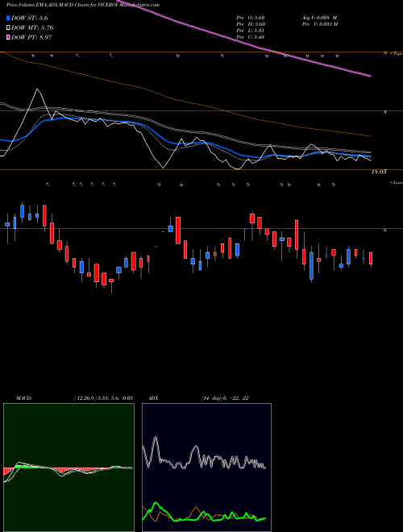Click the 'Pre V' previous volume text
The width and height of the screenshot is (403, 532).
tap(319, 24)
